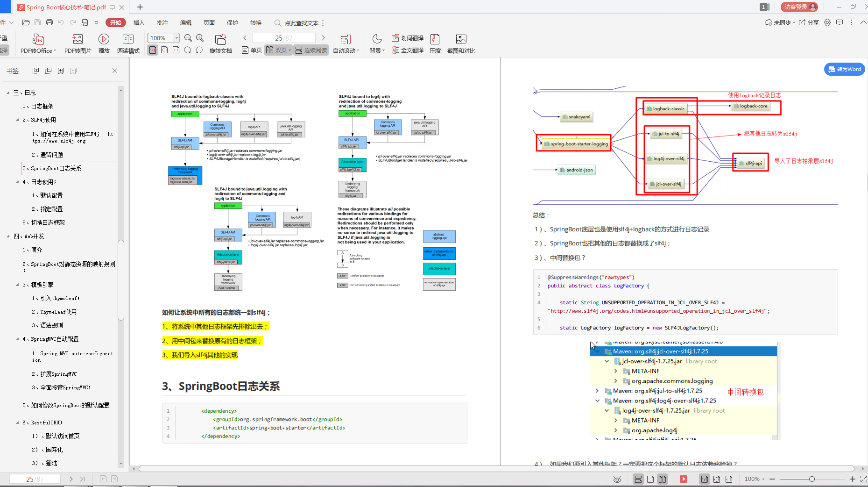Collapse 3、模板引擎 bookmark node
868x487 pixels.
click(17, 285)
